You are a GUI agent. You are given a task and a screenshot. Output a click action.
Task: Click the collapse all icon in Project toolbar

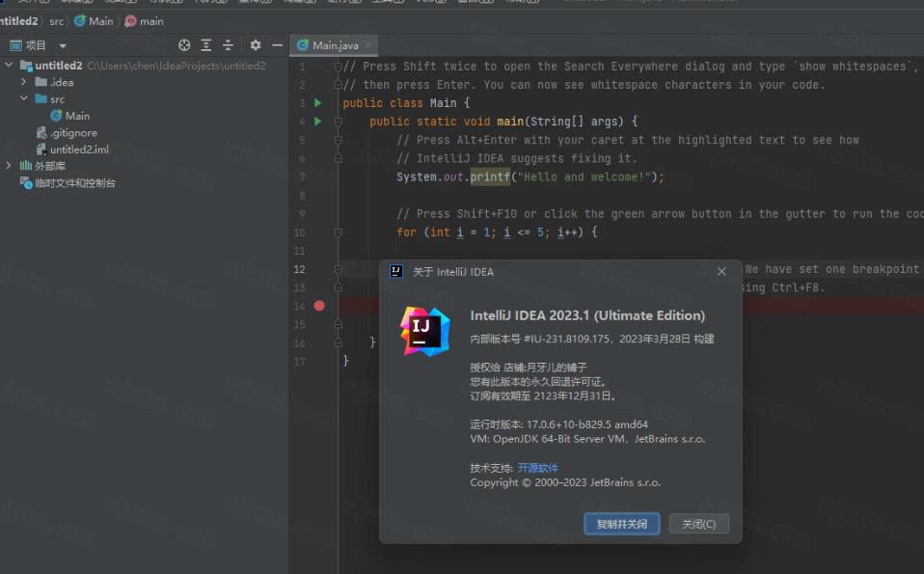[229, 44]
